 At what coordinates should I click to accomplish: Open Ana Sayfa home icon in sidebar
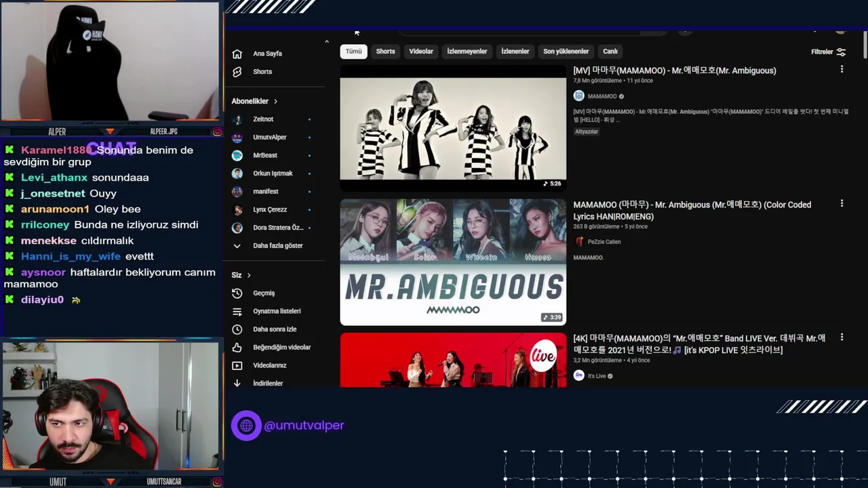(237, 54)
